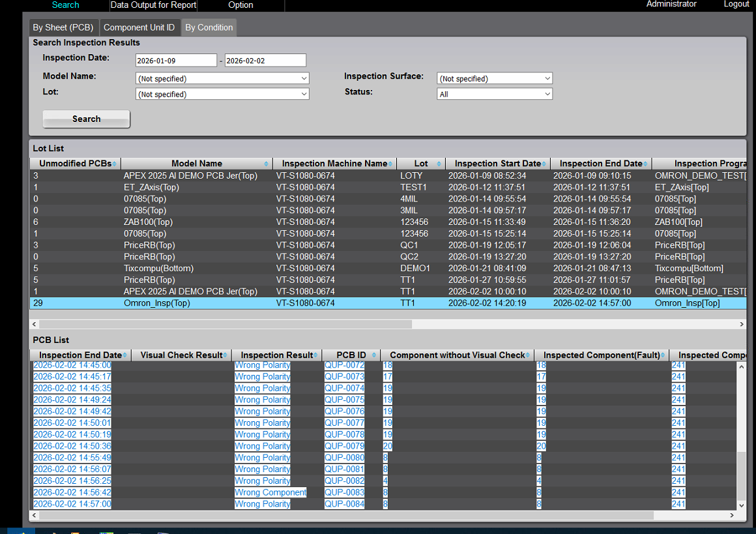This screenshot has width=756, height=534.
Task: Select lot row 3MIL
Action: pyautogui.click(x=388, y=211)
